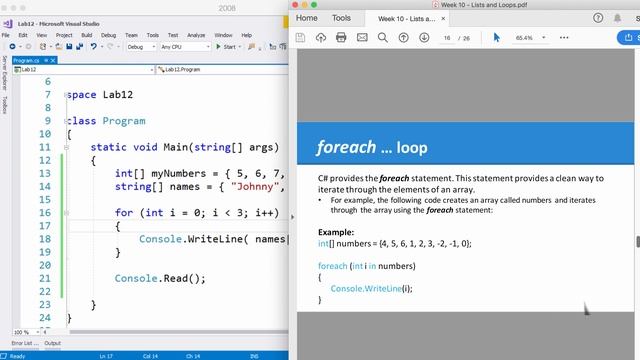Click the Save icon in the Acrobat toolbar
Image resolution: width=640 pixels, height=360 pixels.
pos(300,38)
